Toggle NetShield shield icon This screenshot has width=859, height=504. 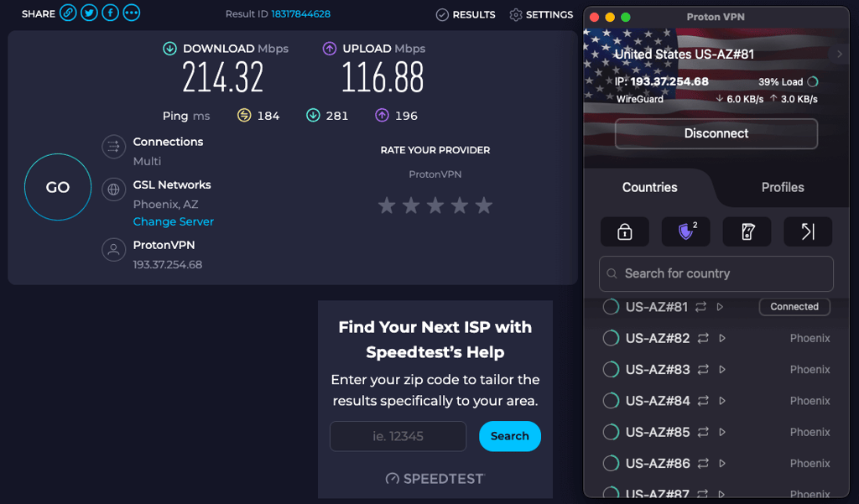686,231
